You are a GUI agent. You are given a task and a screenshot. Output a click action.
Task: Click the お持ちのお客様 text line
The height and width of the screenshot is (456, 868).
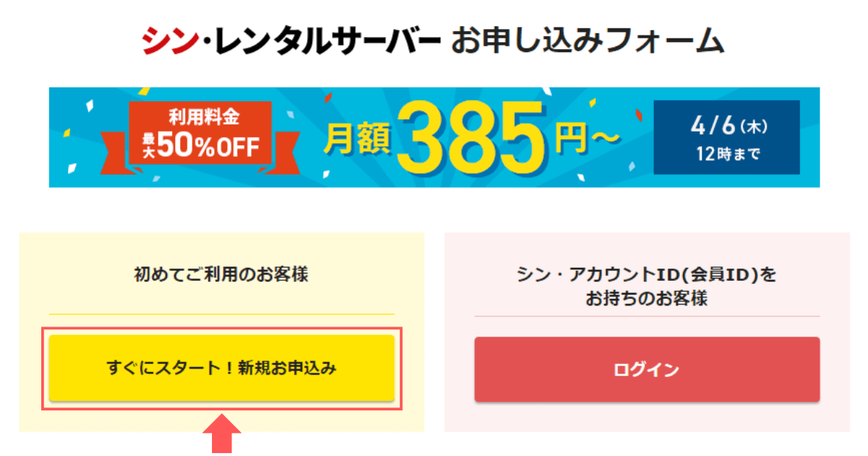pyautogui.click(x=647, y=298)
